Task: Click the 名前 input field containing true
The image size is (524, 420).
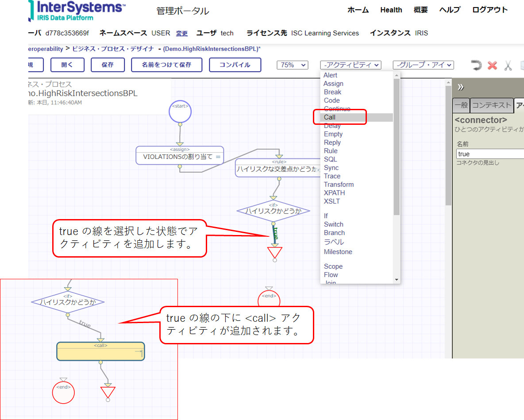Action: pyautogui.click(x=490, y=154)
